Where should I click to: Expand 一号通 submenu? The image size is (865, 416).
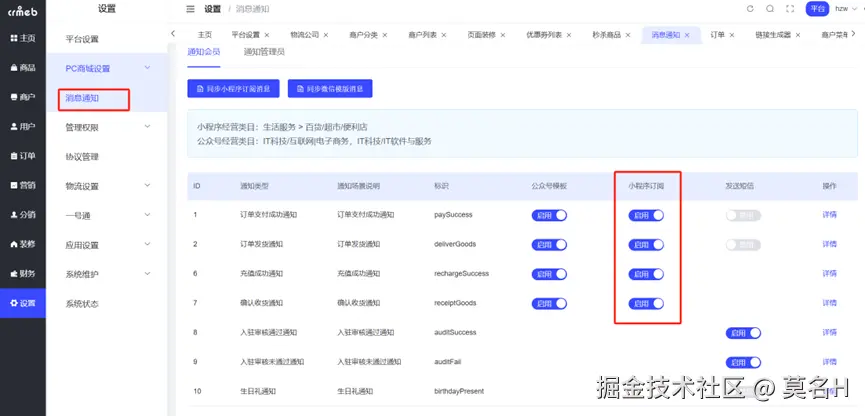point(147,215)
